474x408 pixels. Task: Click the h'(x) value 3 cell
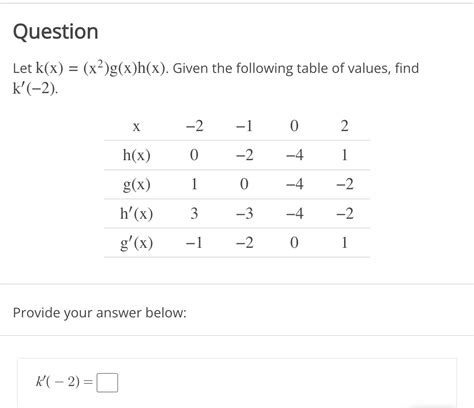194,213
